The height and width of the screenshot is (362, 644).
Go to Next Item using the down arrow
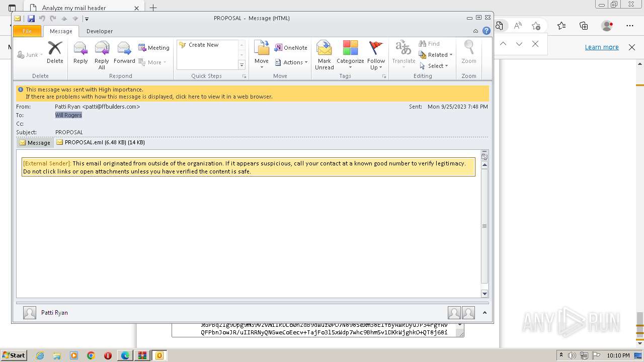tap(75, 19)
